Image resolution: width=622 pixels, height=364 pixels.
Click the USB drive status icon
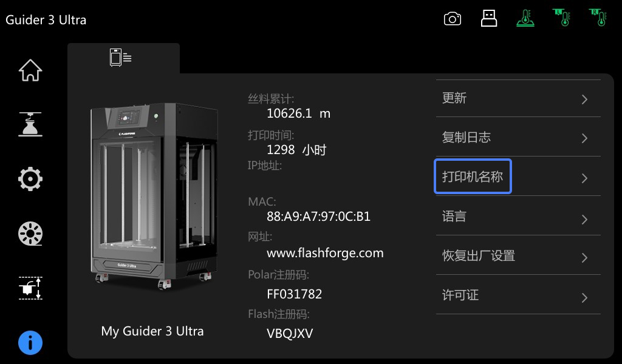489,18
